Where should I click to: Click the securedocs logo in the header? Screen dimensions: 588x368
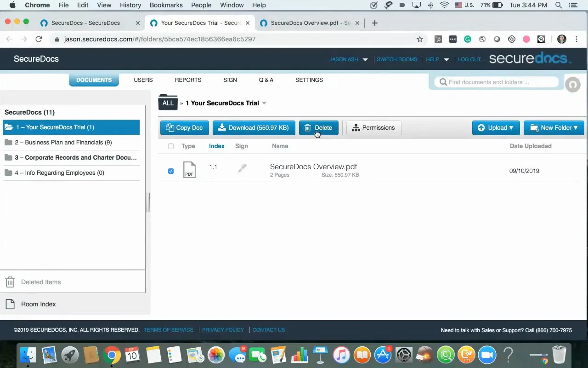pos(530,58)
